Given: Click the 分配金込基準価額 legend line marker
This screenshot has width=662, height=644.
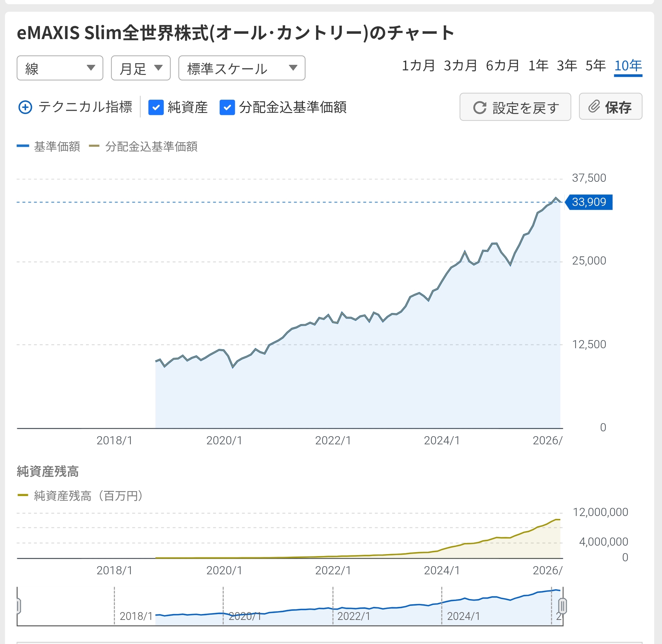Looking at the screenshot, I should (94, 146).
